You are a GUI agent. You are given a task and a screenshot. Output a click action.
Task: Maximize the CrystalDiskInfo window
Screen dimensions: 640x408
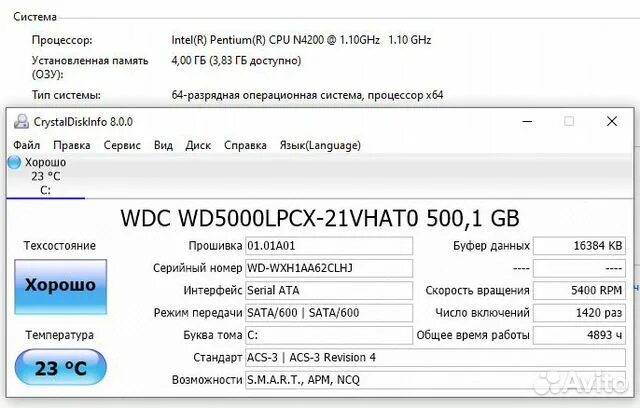click(x=569, y=121)
